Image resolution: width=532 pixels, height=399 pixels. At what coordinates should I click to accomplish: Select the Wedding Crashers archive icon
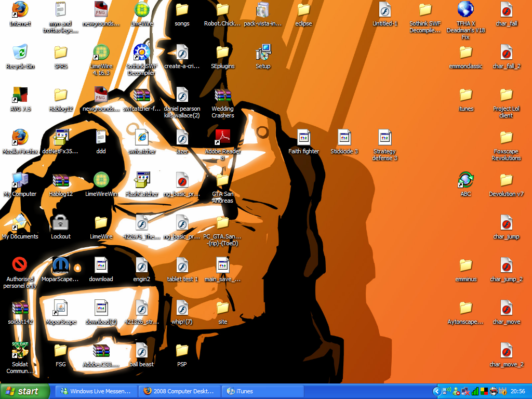222,95
